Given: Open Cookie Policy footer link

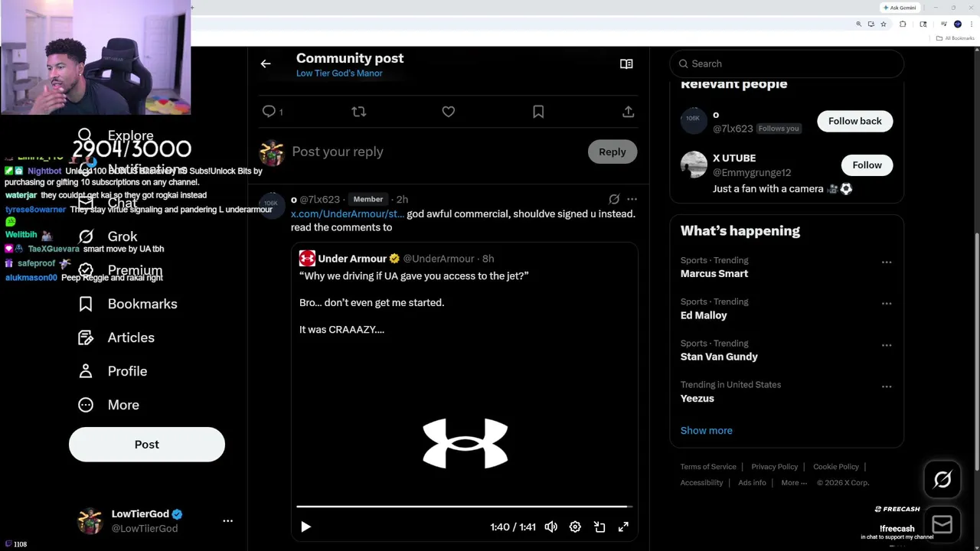Looking at the screenshot, I should [836, 467].
